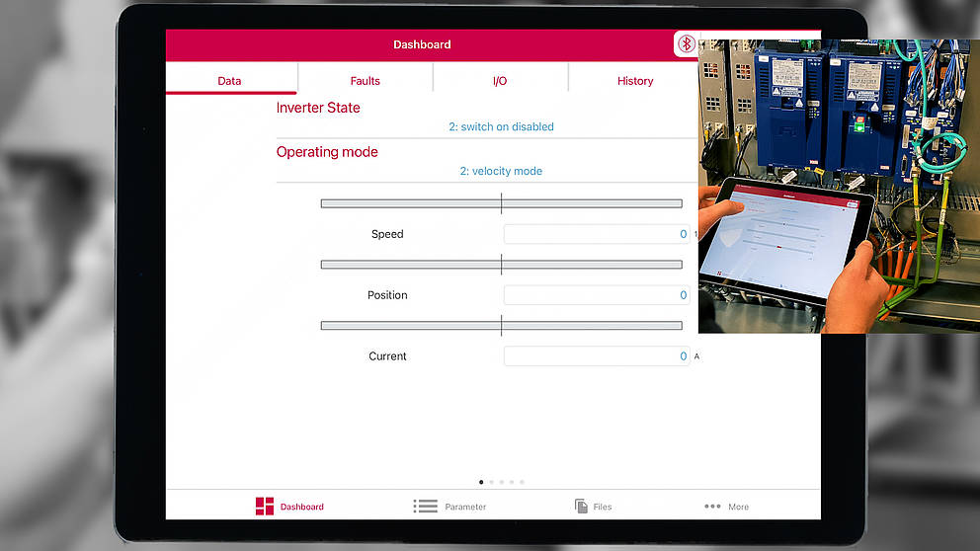Tap the Files label in bottom bar

coord(603,507)
